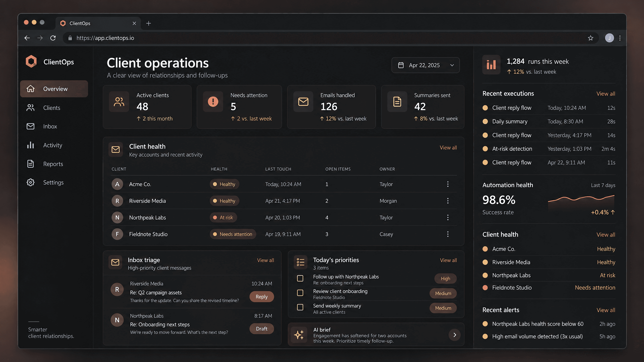Viewport: 644px width, 362px height.
Task: Check Follow up with Northpeak Labs task
Action: [x=300, y=278]
